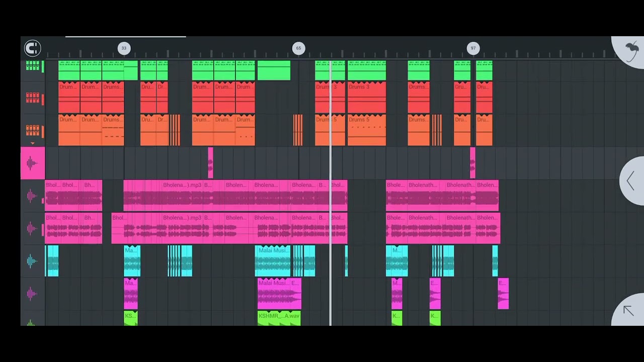644x362 pixels.
Task: Open the FL Studio fruit logo menu
Action: click(632, 50)
